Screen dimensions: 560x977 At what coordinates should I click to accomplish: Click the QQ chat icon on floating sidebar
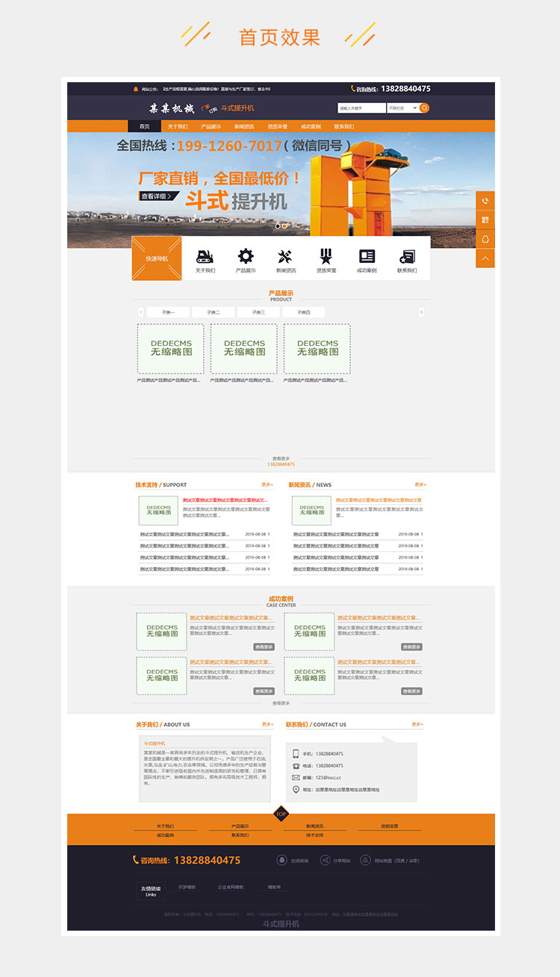click(x=485, y=239)
